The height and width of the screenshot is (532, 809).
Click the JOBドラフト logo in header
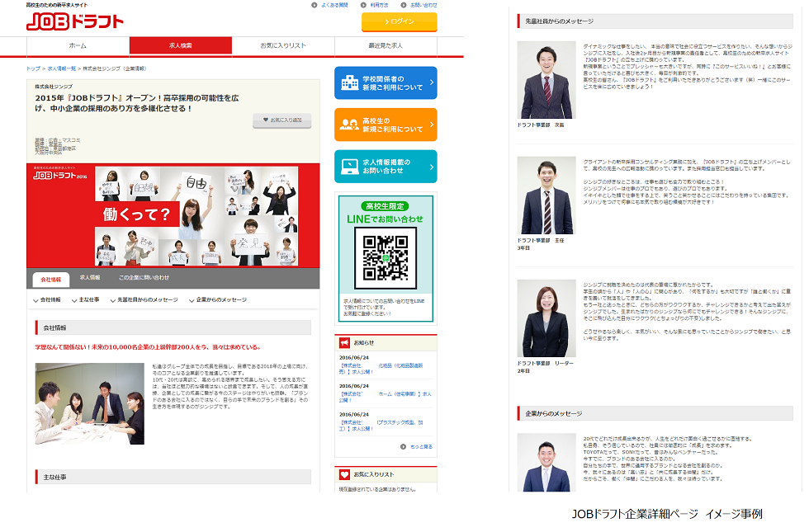click(75, 21)
